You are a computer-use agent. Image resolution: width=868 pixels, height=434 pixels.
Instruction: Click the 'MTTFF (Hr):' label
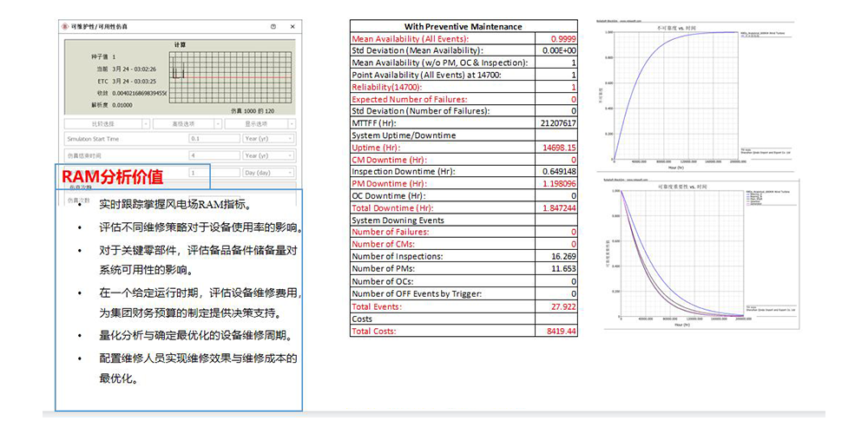coord(374,123)
